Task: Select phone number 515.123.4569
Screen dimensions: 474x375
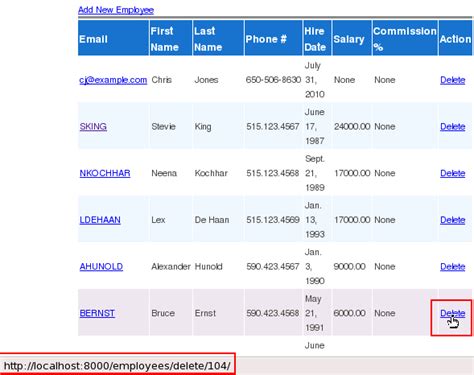Action: [x=273, y=220]
